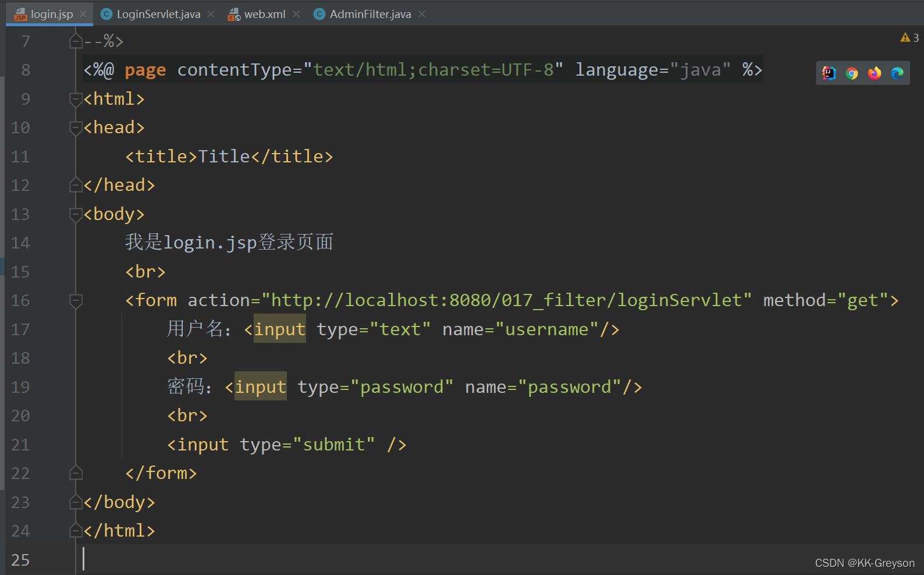Collapse fold marker at closing body tag line 23
Image resolution: width=924 pixels, height=575 pixels.
(x=76, y=502)
